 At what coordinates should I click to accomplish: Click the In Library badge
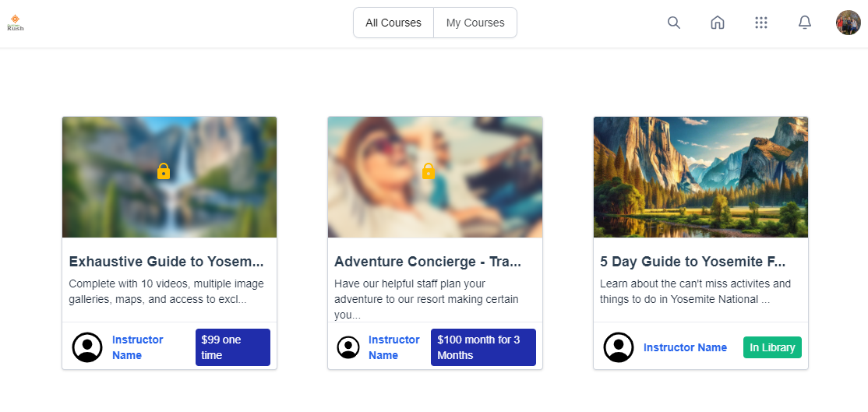[x=772, y=347]
